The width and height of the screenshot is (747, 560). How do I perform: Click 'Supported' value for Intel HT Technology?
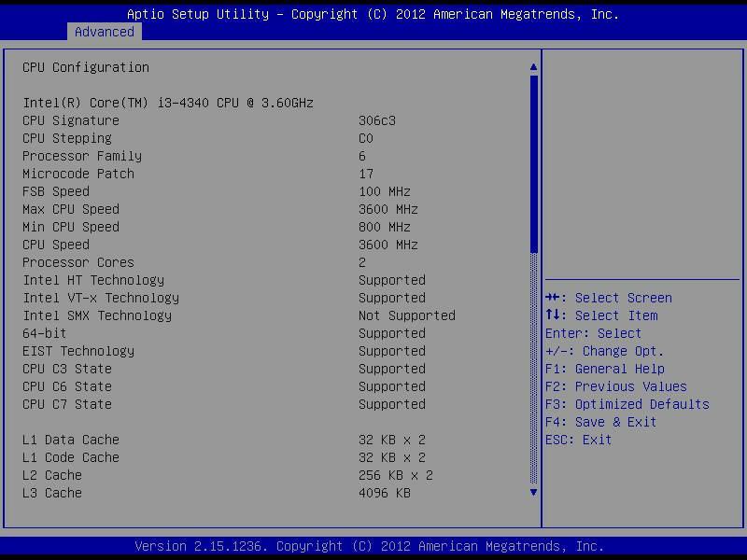tap(392, 280)
